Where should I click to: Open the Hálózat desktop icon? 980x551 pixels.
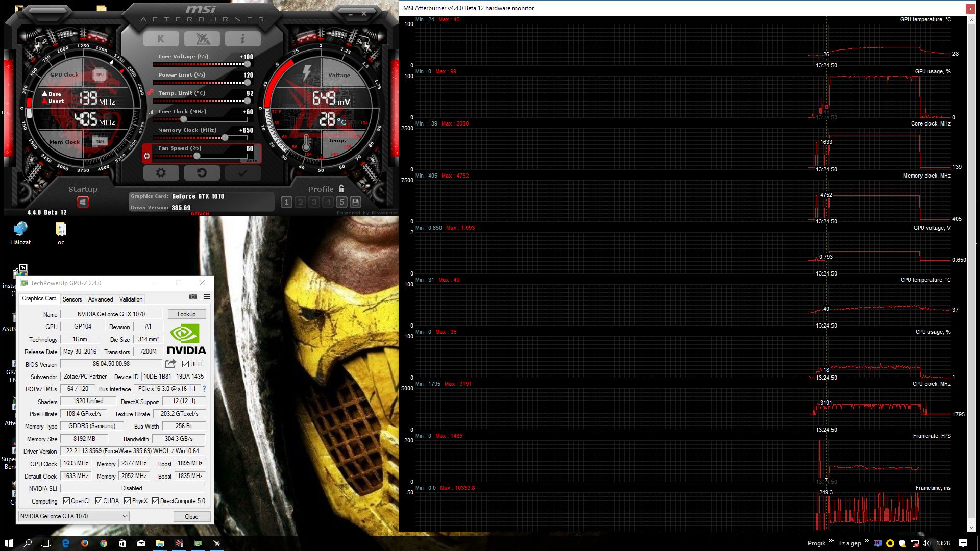pos(20,234)
